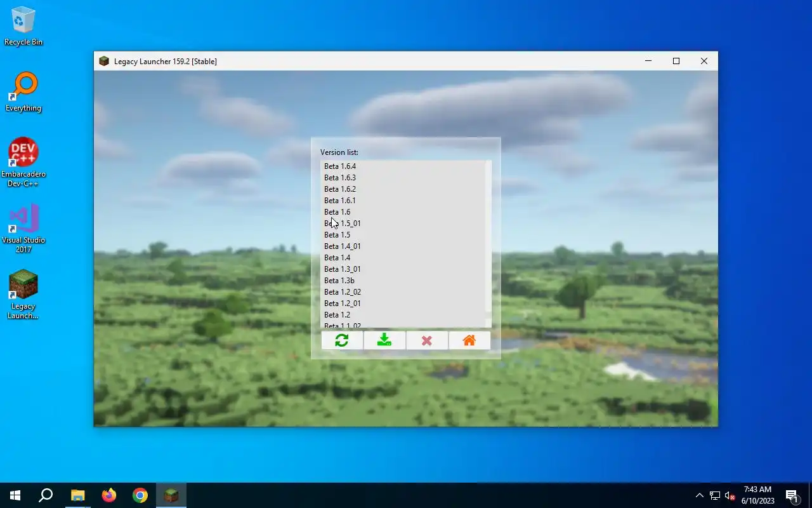Maximize the Legacy Launcher window
The image size is (812, 508).
click(x=676, y=61)
